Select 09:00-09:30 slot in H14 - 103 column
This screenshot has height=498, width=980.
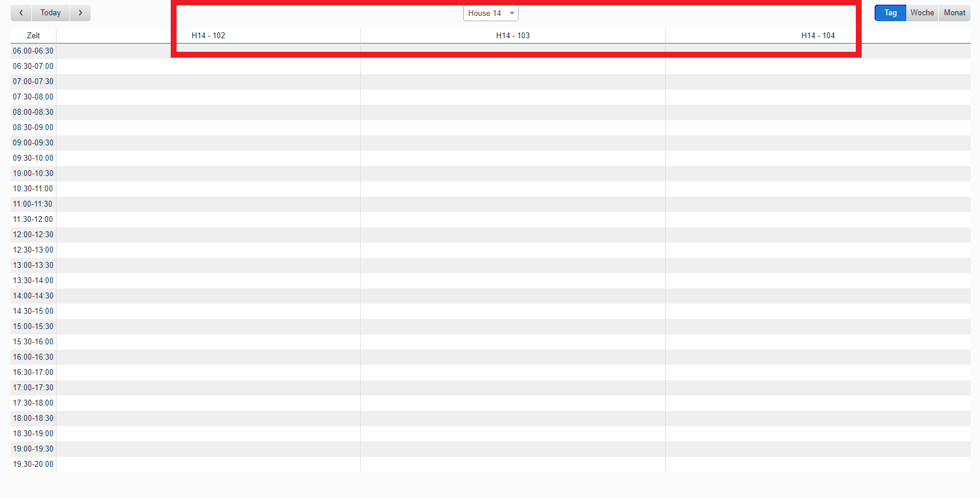513,143
